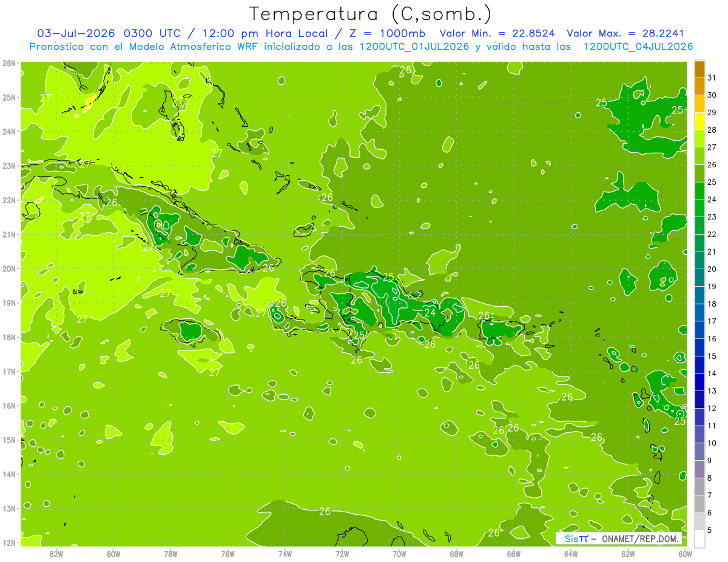
Task: Click the "18" legend value
Action: [712, 304]
